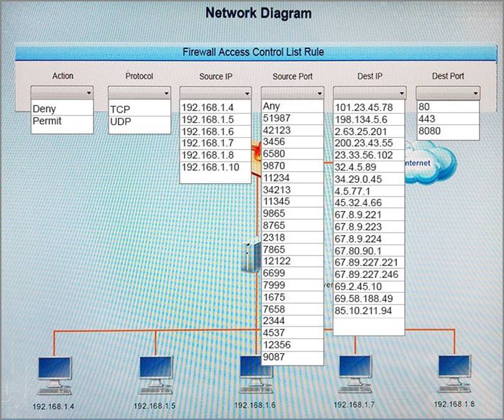Click the 192.168.1.7 workstation computer icon
This screenshot has width=504, height=420.
[x=355, y=374]
